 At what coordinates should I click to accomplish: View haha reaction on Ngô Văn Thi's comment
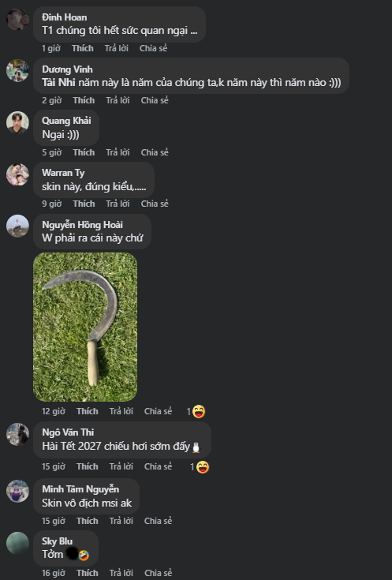[x=200, y=467]
